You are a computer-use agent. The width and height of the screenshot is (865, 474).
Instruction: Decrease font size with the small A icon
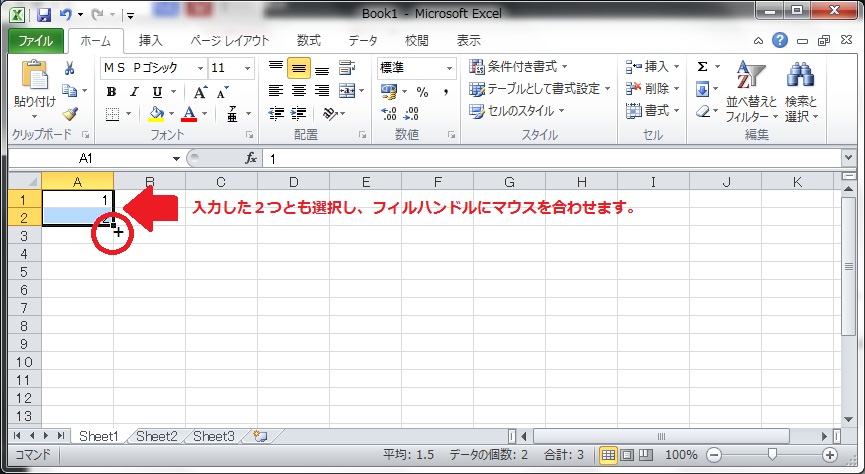[222, 93]
